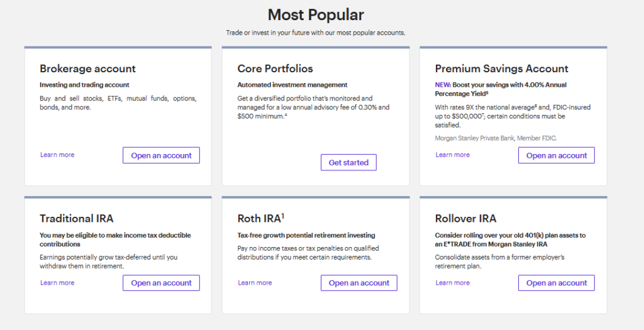Screen dimensions: 644x330
Task: Select the Rollover IRA card heading
Action: pos(465,219)
